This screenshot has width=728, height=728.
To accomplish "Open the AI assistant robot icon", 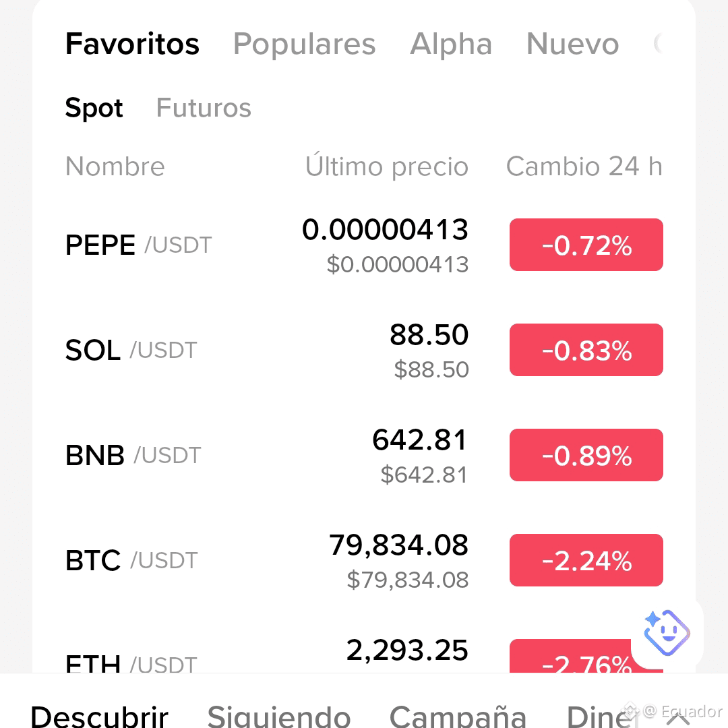I will tap(667, 633).
